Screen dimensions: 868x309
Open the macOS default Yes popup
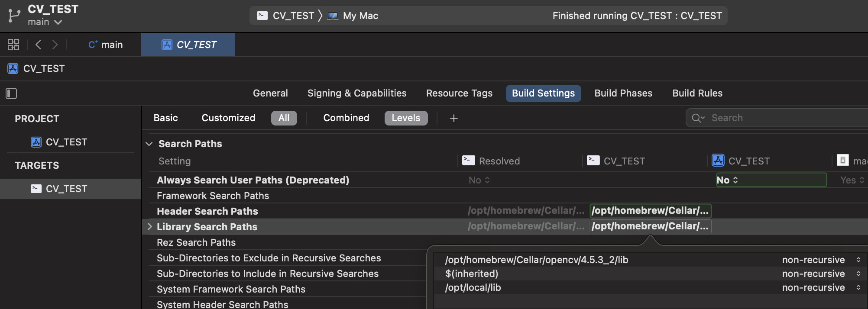[x=852, y=180]
